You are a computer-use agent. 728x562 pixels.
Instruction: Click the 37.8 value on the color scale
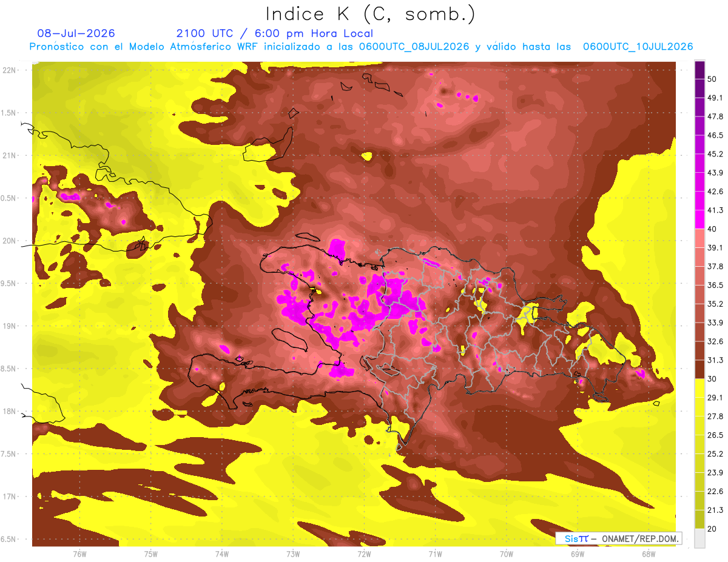click(x=715, y=266)
